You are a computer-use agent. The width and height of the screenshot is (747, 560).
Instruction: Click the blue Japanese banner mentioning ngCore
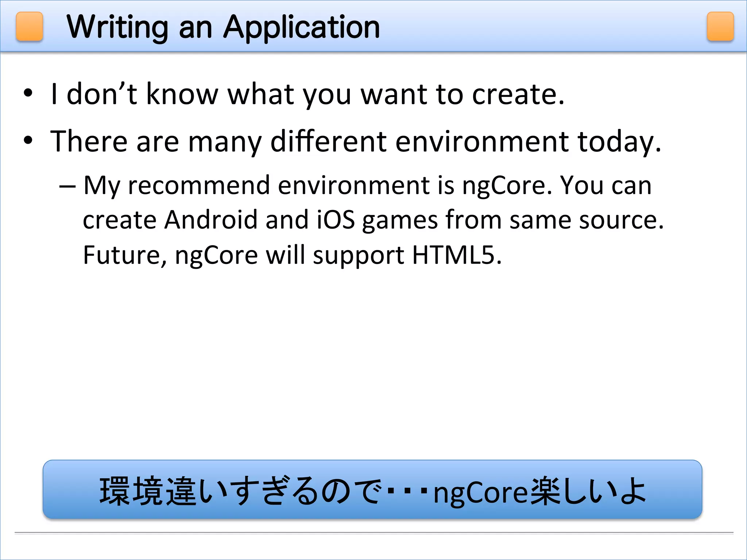(x=372, y=489)
